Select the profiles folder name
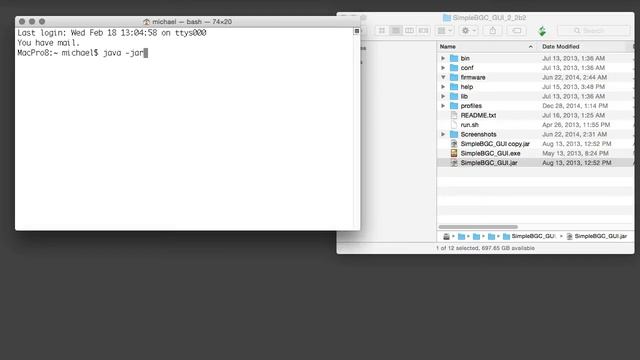 point(471,106)
